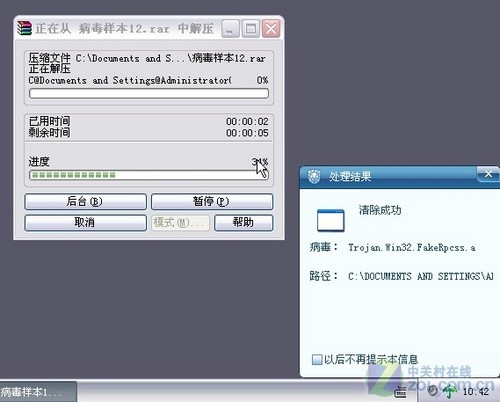Click the green umbrella tray icon
This screenshot has width=500, height=402.
click(450, 391)
